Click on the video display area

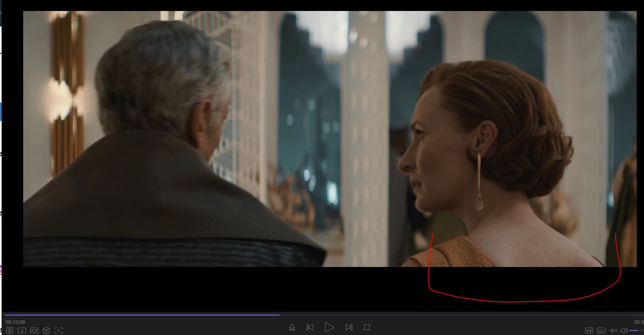pyautogui.click(x=330, y=138)
